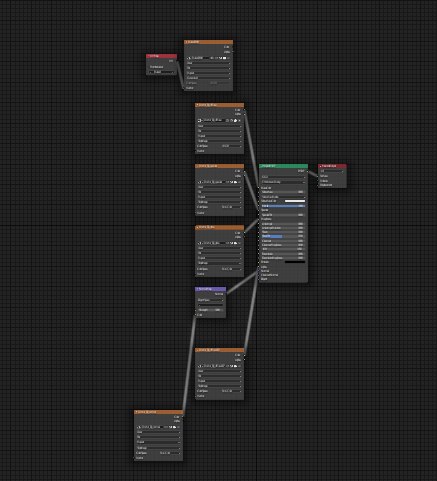Open extension Repeat dropdown in Roughness texture node
The width and height of the screenshot is (437, 481).
click(219, 258)
